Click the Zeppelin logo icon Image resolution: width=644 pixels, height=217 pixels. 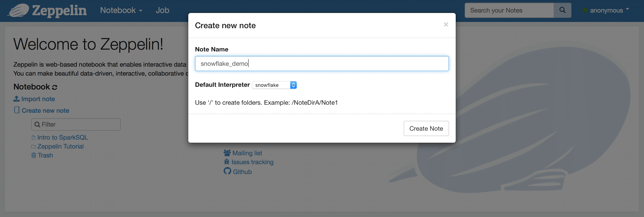coord(18,11)
